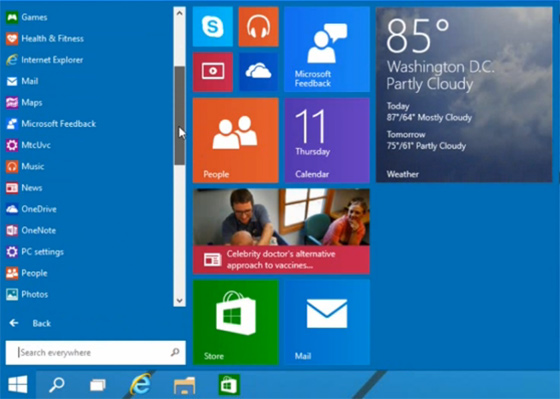Open the blue Mail tile

point(327,322)
